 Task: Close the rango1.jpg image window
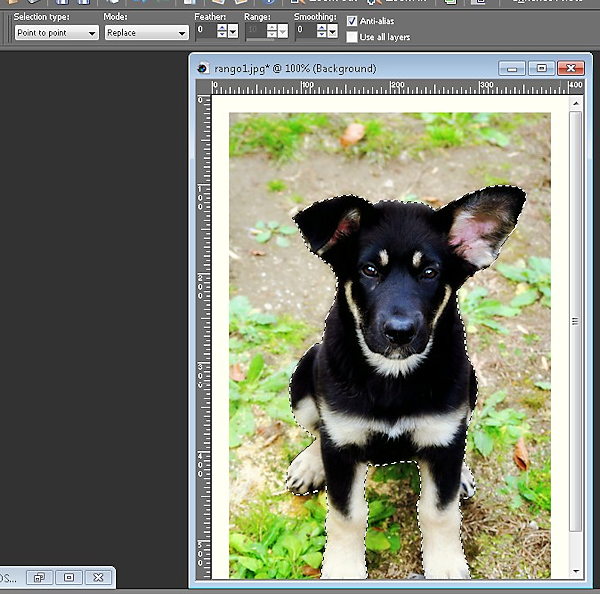coord(571,69)
